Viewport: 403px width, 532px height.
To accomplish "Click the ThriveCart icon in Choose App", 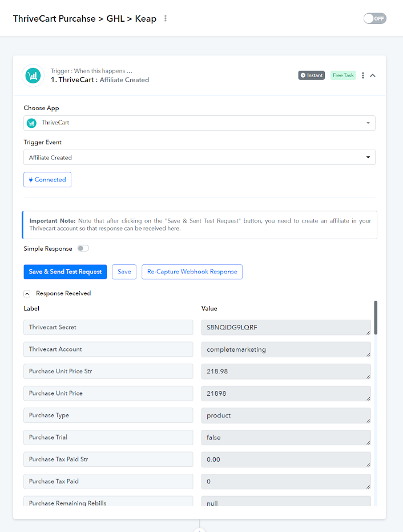I will [x=31, y=123].
